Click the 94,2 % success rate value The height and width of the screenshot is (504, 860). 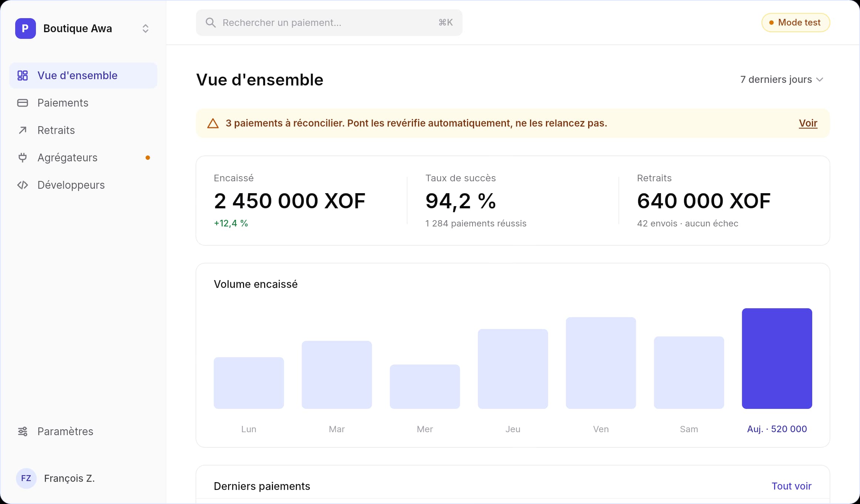click(460, 201)
